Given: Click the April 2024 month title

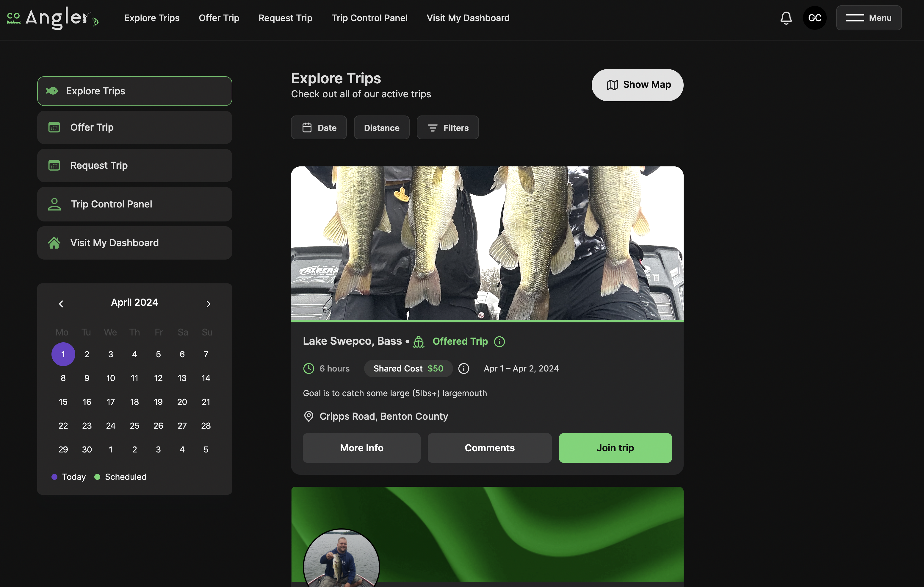Looking at the screenshot, I should click(x=134, y=302).
